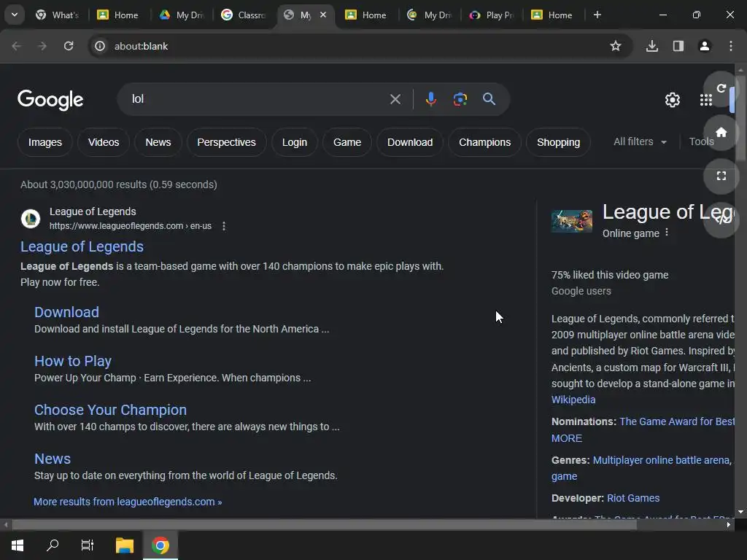Select the Perspectives filter

coord(226,142)
